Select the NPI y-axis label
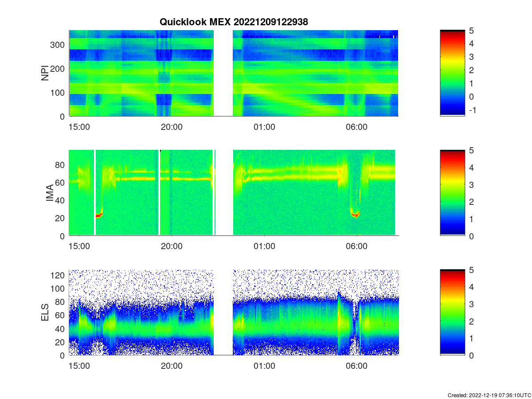The image size is (532, 399). point(45,73)
